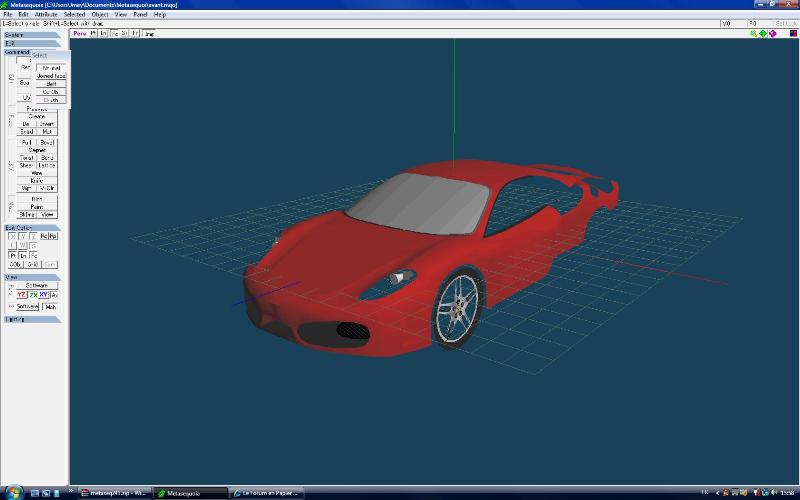Collapse the Command panel header

pos(17,52)
